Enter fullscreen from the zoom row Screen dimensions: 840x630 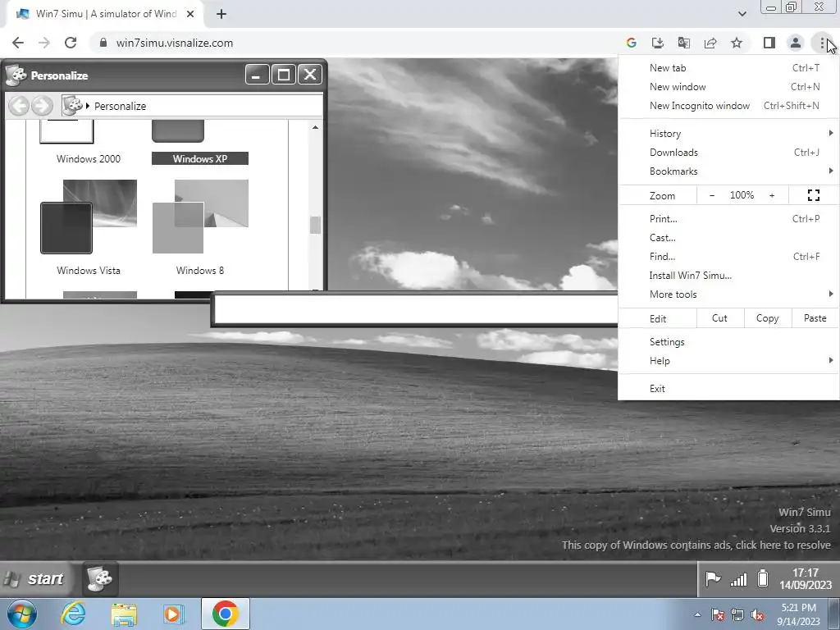pos(813,195)
